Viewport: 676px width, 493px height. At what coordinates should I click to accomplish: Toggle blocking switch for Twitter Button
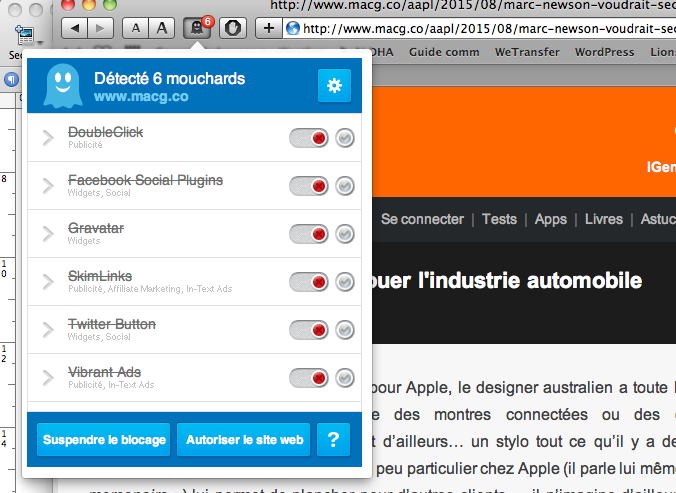309,330
